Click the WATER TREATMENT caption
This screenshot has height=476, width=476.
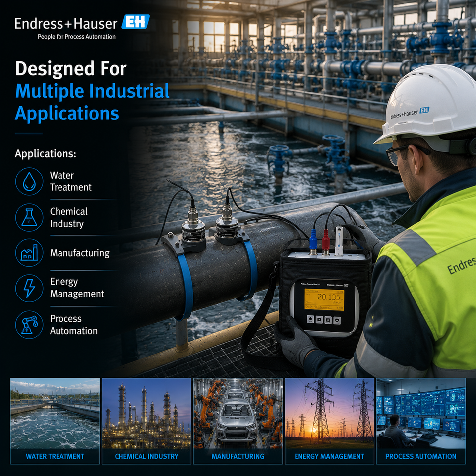click(55, 456)
